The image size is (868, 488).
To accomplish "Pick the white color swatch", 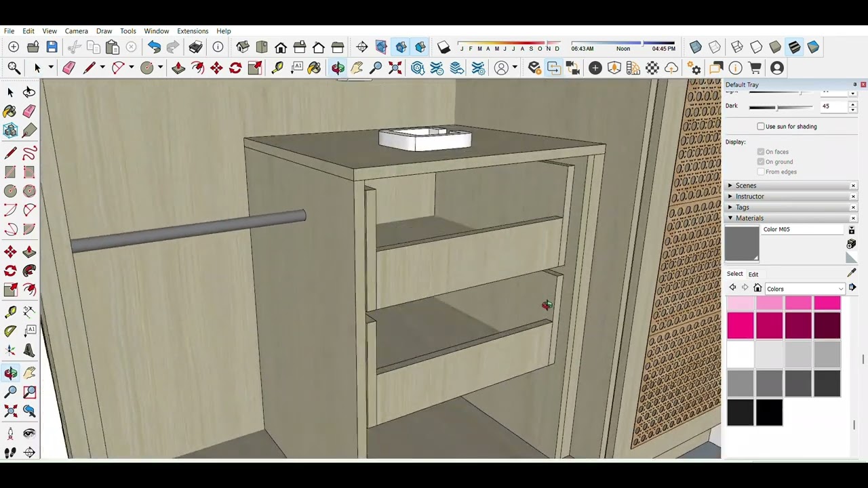I will coord(741,354).
